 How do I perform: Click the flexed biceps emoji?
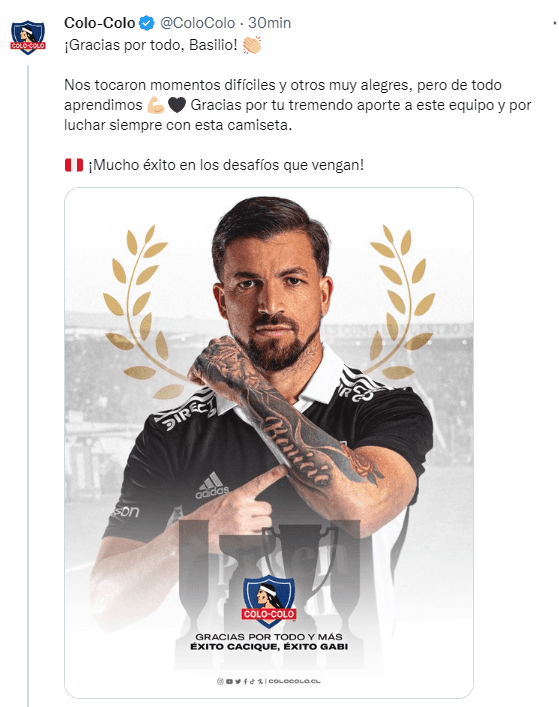tap(156, 105)
